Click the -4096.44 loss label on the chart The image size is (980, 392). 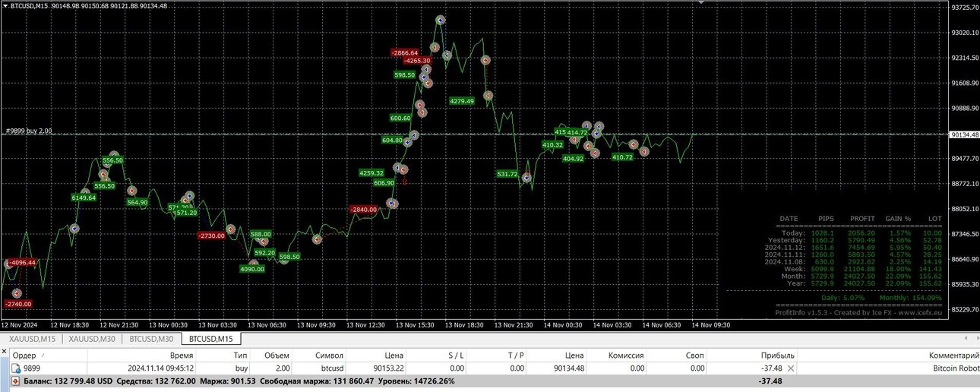tap(21, 262)
